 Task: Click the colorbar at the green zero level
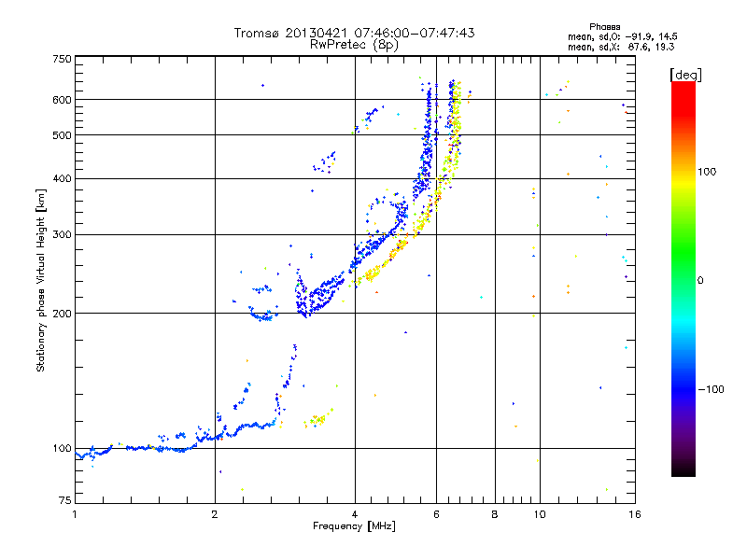coord(684,280)
